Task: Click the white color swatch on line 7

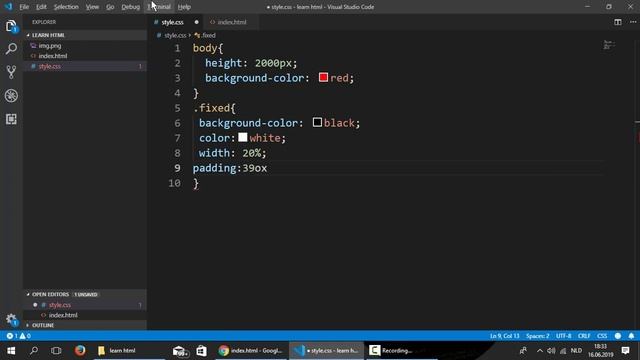Action: 243,137
